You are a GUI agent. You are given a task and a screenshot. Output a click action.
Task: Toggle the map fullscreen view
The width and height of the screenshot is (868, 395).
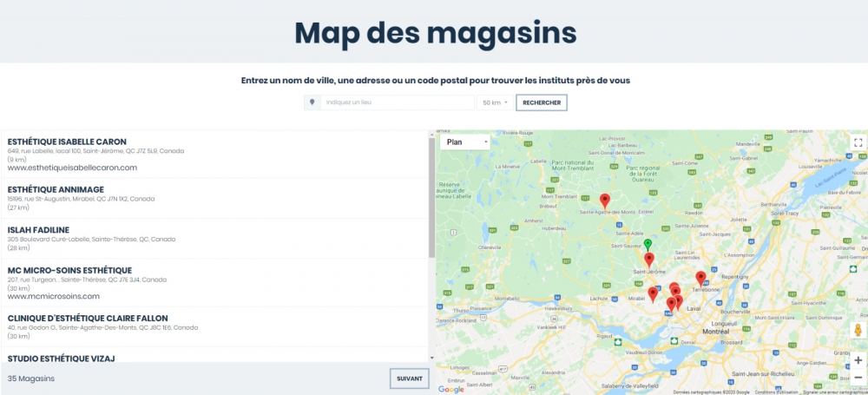click(x=858, y=142)
